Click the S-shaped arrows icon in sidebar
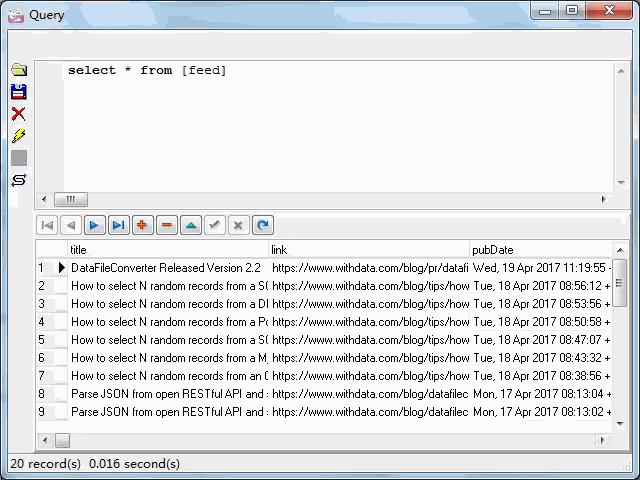Image resolution: width=640 pixels, height=480 pixels. coord(19,180)
